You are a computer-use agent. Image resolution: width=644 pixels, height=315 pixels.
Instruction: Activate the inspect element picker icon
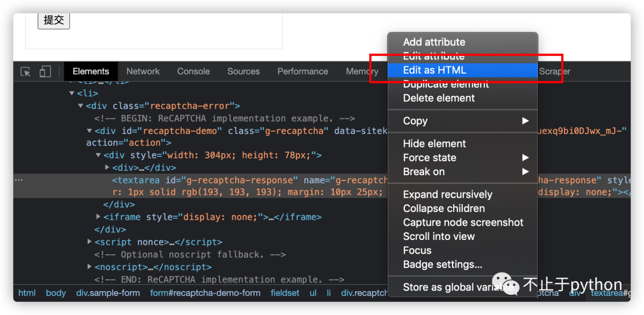26,71
